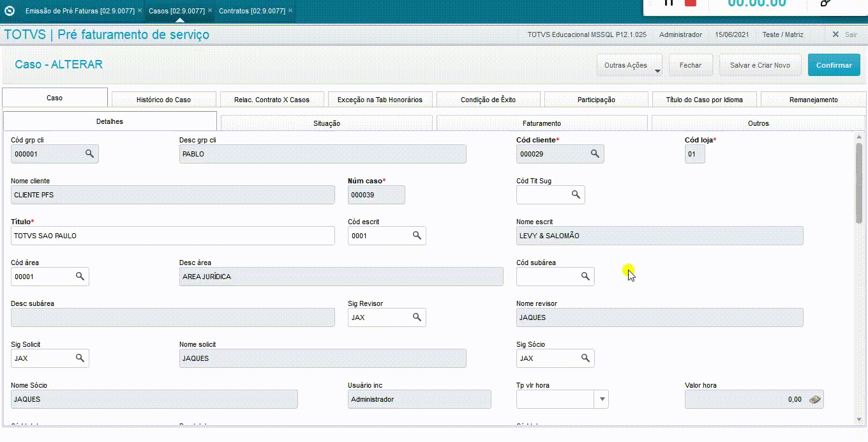The height and width of the screenshot is (442, 868).
Task: Click the Cód loja field 01
Action: (695, 154)
